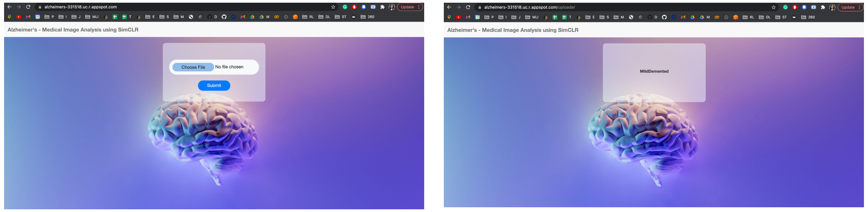Viewport: 868px width, 212px height.
Task: Open the YouTube bookmark in the left window
Action: pos(19,17)
